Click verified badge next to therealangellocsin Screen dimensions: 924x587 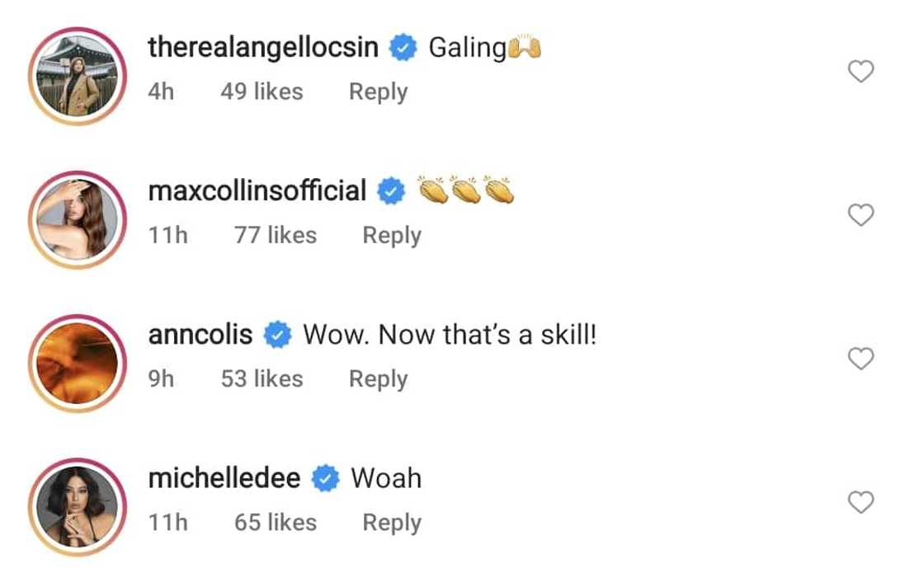coord(403,49)
